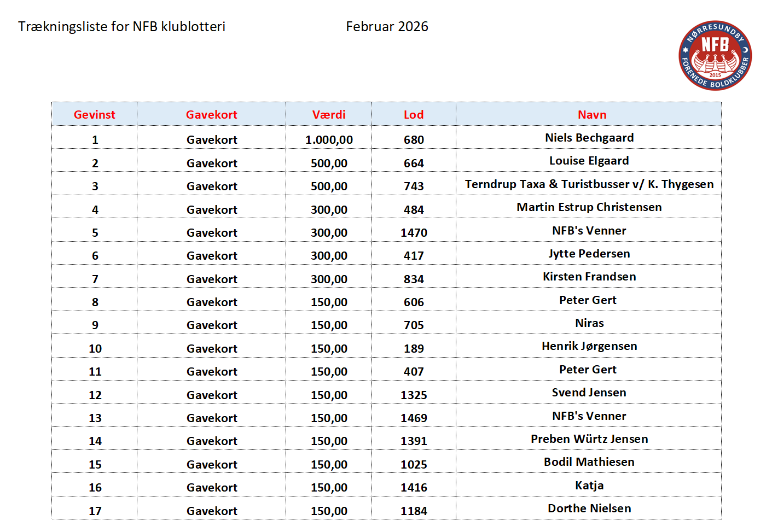Click the 1.000,00 value cell

pyautogui.click(x=328, y=140)
